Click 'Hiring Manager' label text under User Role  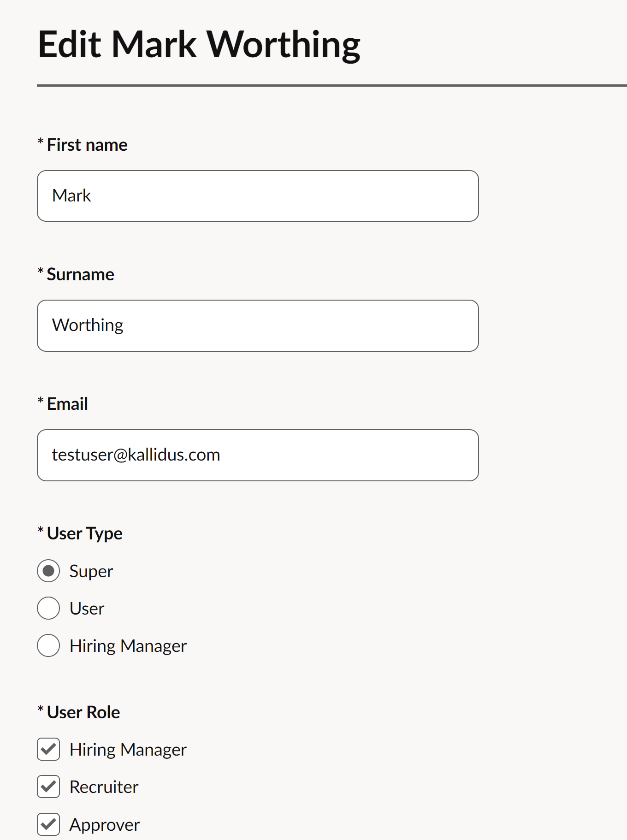pyautogui.click(x=128, y=750)
